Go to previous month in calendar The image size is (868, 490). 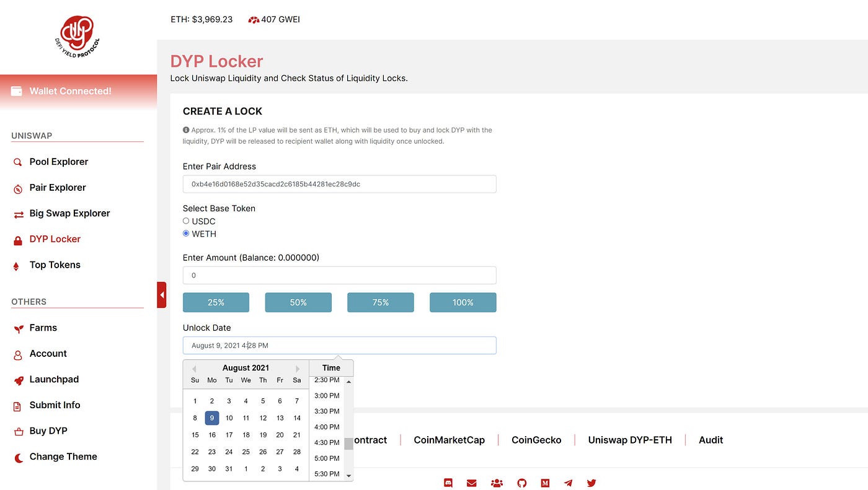coord(193,369)
